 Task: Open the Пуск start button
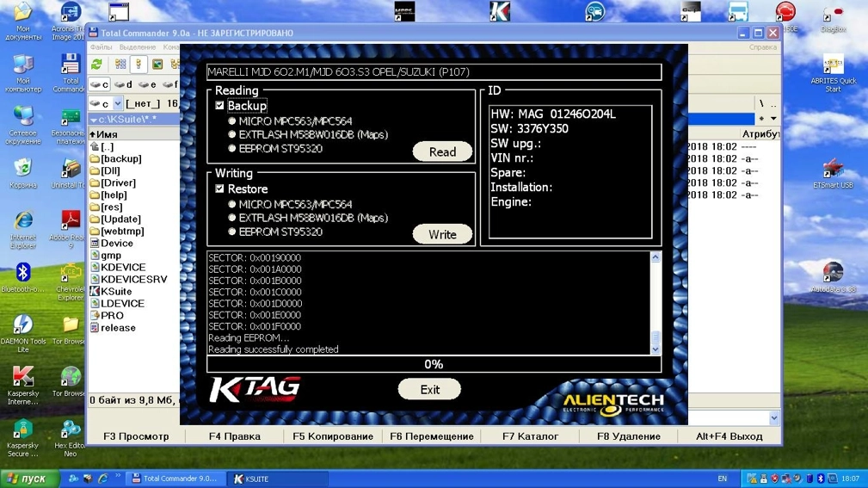(x=29, y=479)
